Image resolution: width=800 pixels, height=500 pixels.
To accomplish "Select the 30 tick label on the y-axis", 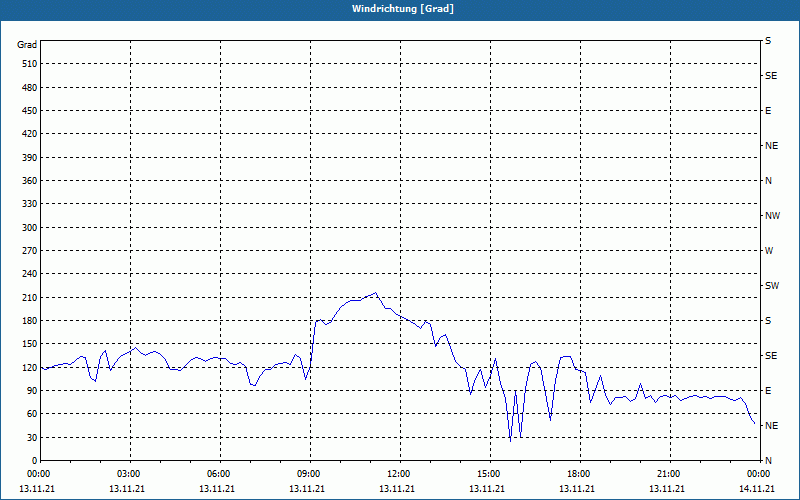I will click(x=32, y=437).
